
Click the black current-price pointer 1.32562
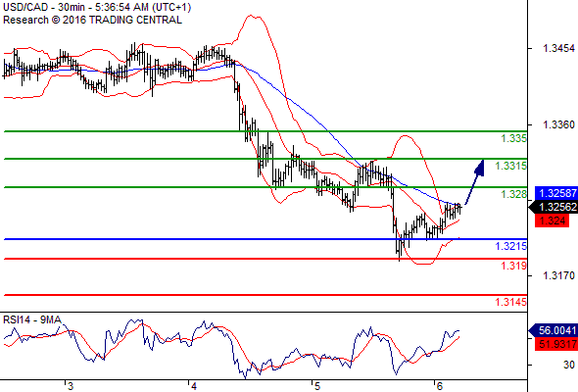(x=553, y=207)
